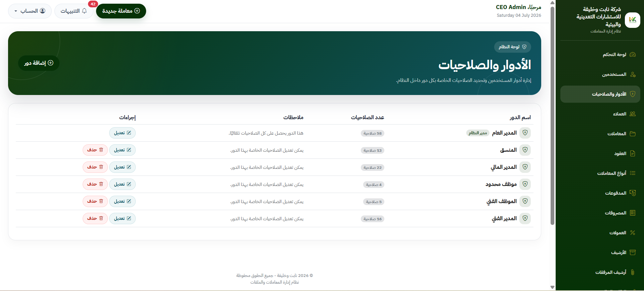Click the paperclip icon beside أرشيف المرفقات

click(x=633, y=273)
